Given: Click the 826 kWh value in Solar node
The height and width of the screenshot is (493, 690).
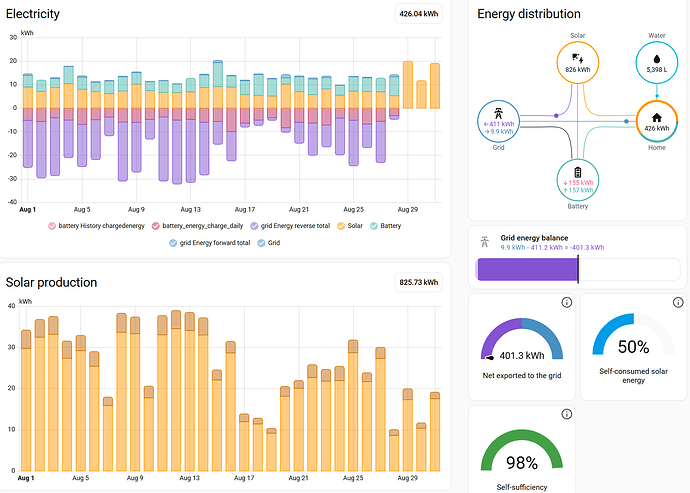Looking at the screenshot, I should click(x=577, y=70).
